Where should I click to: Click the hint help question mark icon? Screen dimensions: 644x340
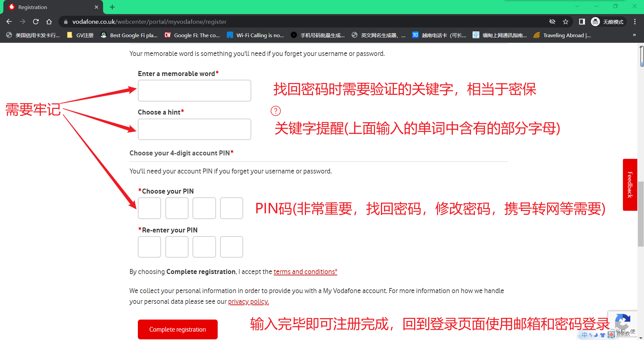275,111
